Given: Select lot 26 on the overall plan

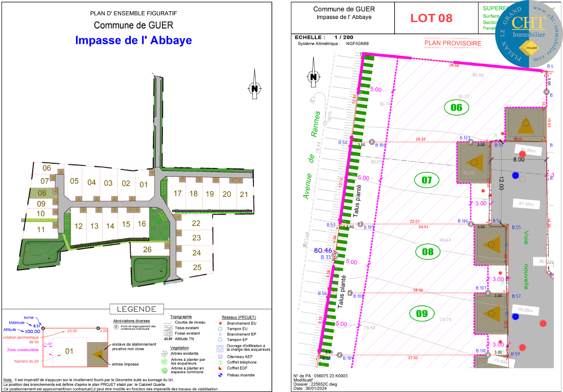Looking at the screenshot, I should 148,250.
